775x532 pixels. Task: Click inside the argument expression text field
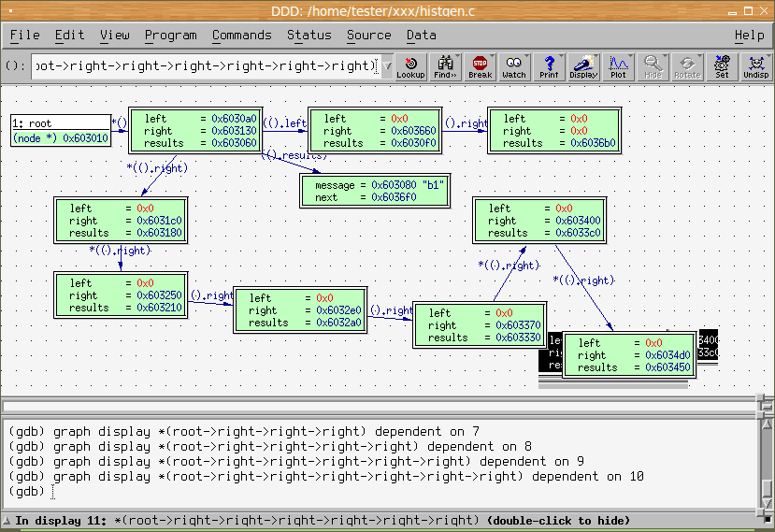pyautogui.click(x=204, y=66)
